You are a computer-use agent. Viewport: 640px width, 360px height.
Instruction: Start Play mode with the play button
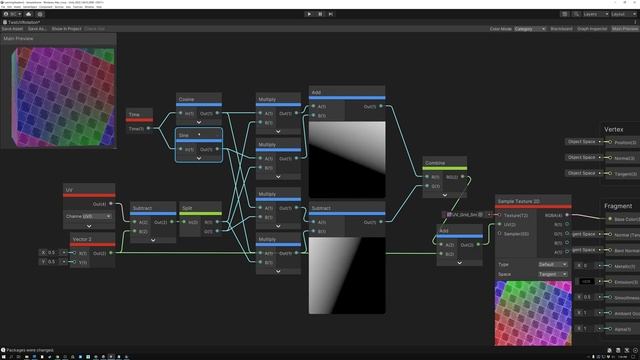pos(309,14)
